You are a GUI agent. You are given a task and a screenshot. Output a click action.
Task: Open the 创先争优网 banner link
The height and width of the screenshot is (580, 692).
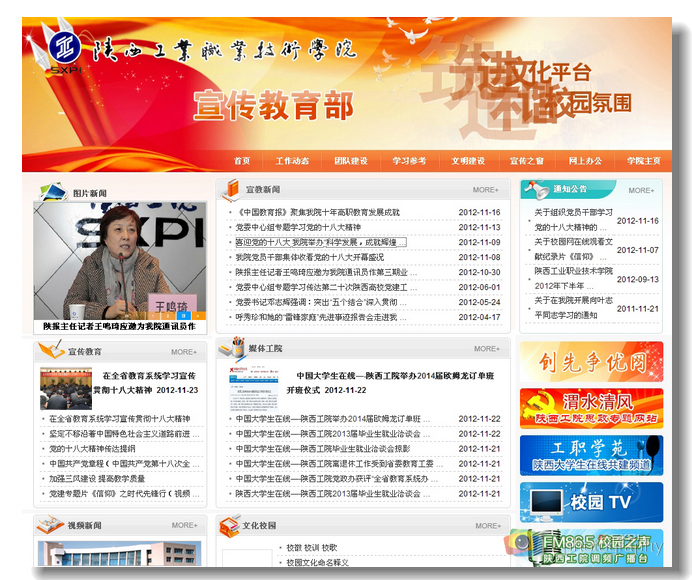[590, 361]
